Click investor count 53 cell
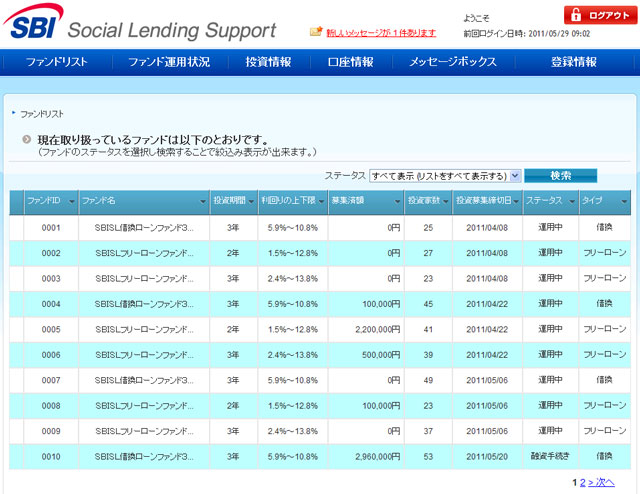This screenshot has height=494, width=640. point(428,457)
